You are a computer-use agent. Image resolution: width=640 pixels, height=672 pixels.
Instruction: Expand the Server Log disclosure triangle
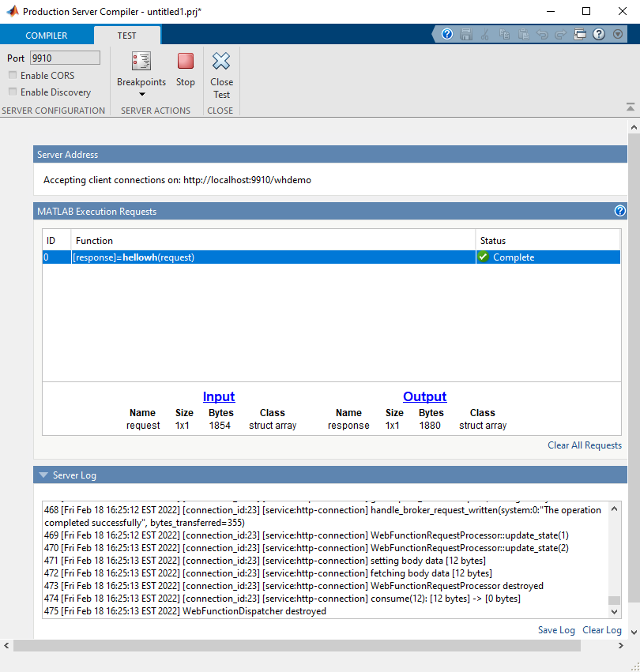pos(43,475)
